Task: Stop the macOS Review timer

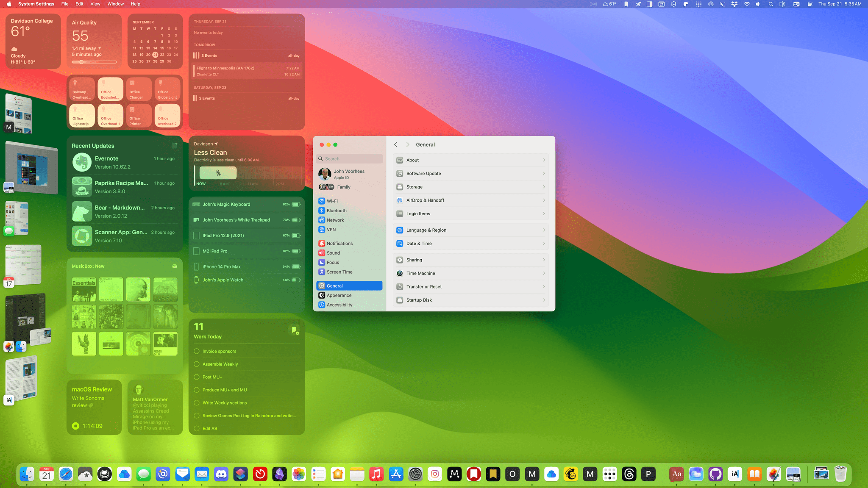Action: pyautogui.click(x=75, y=426)
